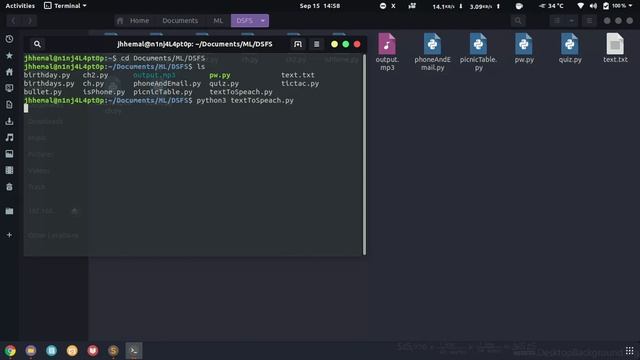This screenshot has width=640, height=360.
Task: Click textToSpeach.py in terminal ls output
Action: (x=241, y=92)
